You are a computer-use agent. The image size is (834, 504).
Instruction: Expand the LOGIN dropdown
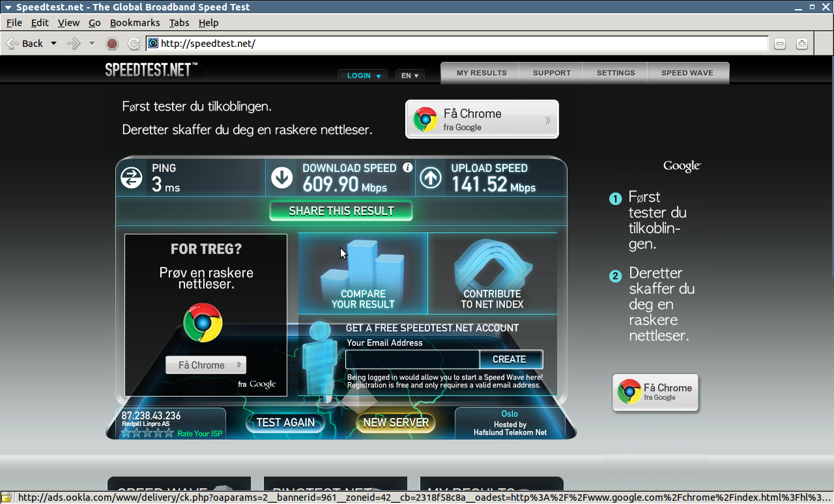(363, 76)
